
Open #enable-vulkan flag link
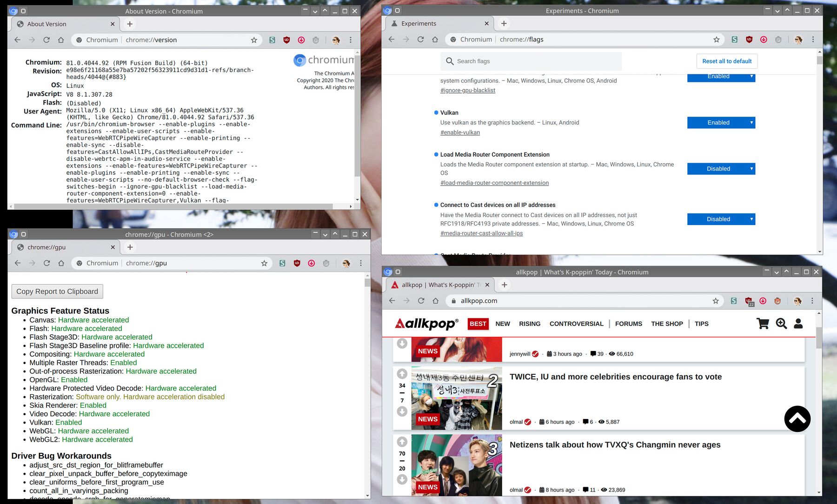[460, 133]
